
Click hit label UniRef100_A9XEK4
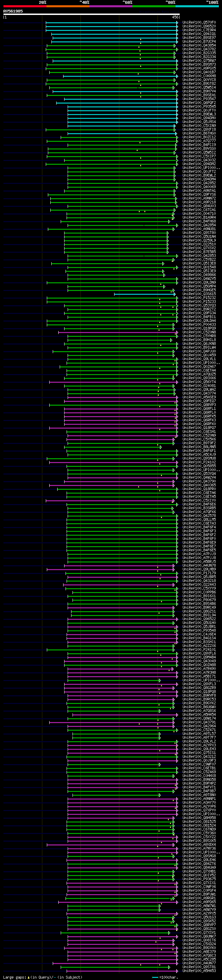coord(199,844)
